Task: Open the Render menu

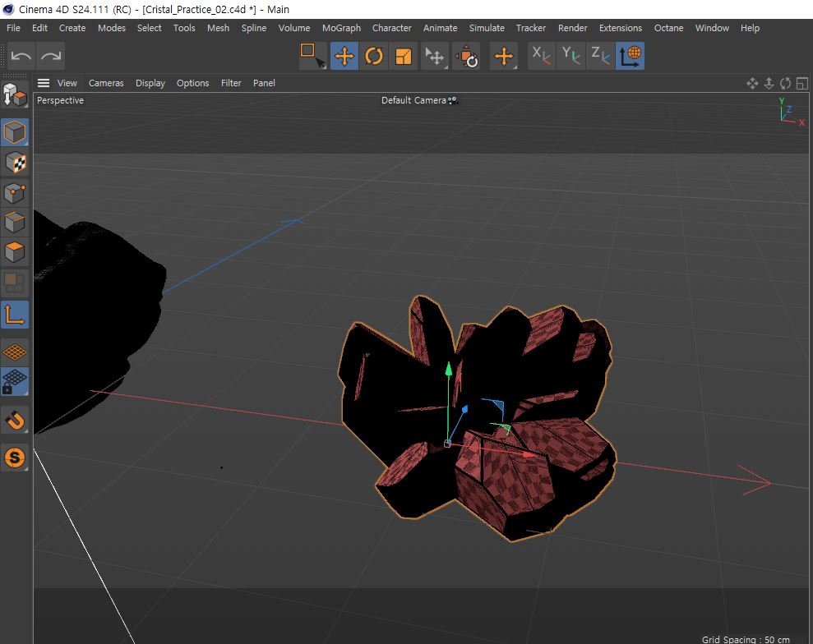Action: click(572, 28)
